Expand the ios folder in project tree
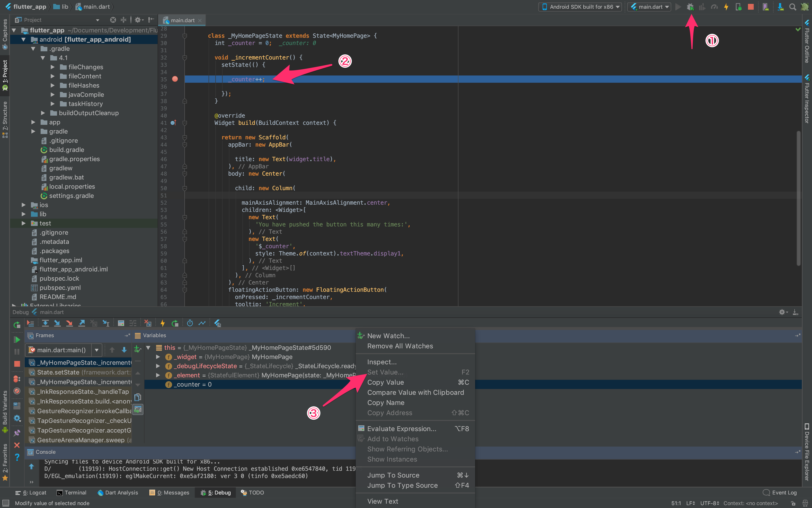The image size is (812, 508). 23,205
